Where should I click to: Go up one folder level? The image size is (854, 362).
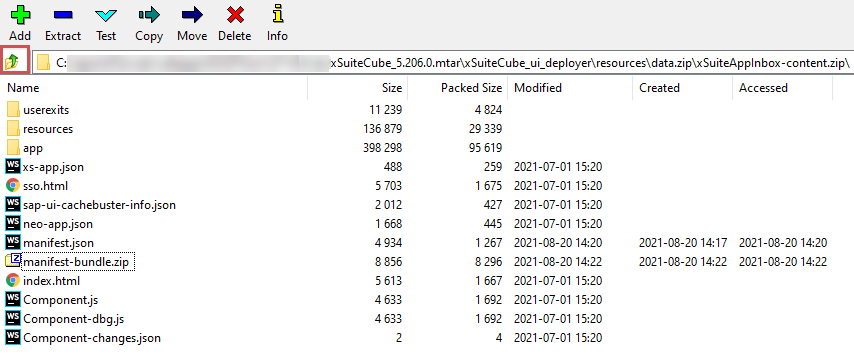coord(12,62)
